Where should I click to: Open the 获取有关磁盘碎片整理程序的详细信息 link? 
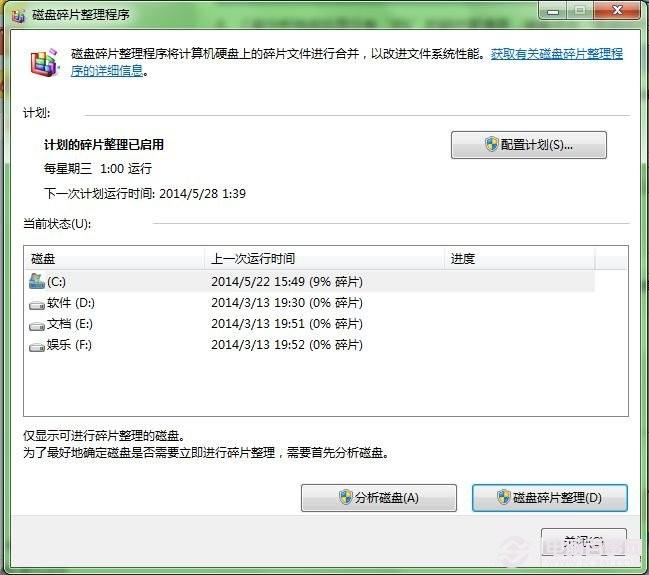pos(557,54)
